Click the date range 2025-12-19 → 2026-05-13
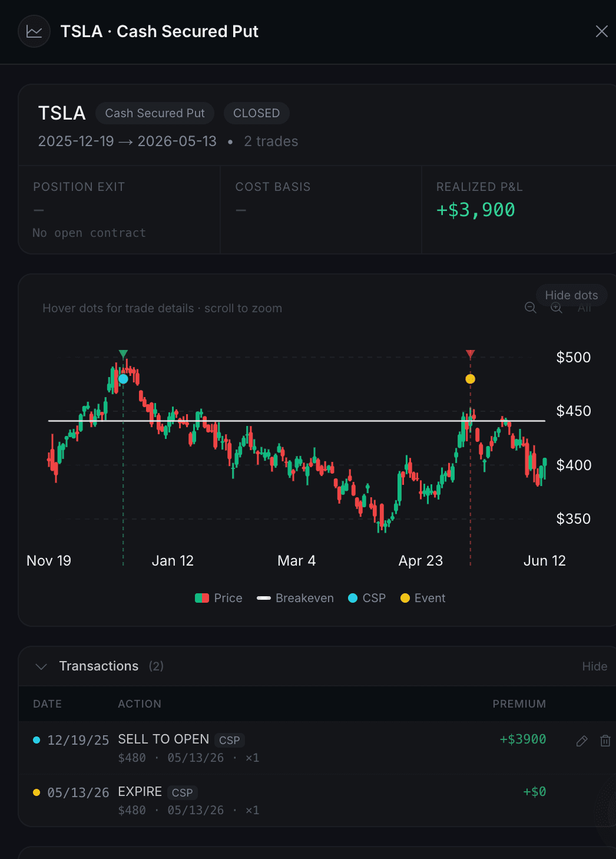The image size is (616, 859). click(x=127, y=141)
